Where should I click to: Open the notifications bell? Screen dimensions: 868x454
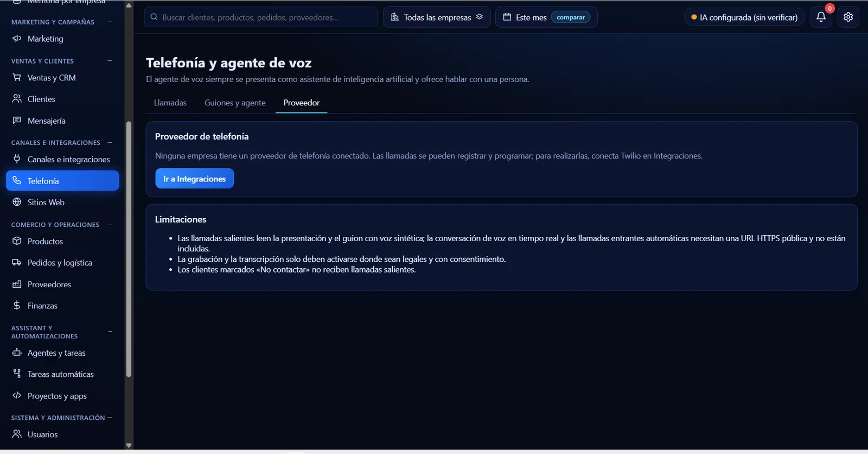click(821, 17)
